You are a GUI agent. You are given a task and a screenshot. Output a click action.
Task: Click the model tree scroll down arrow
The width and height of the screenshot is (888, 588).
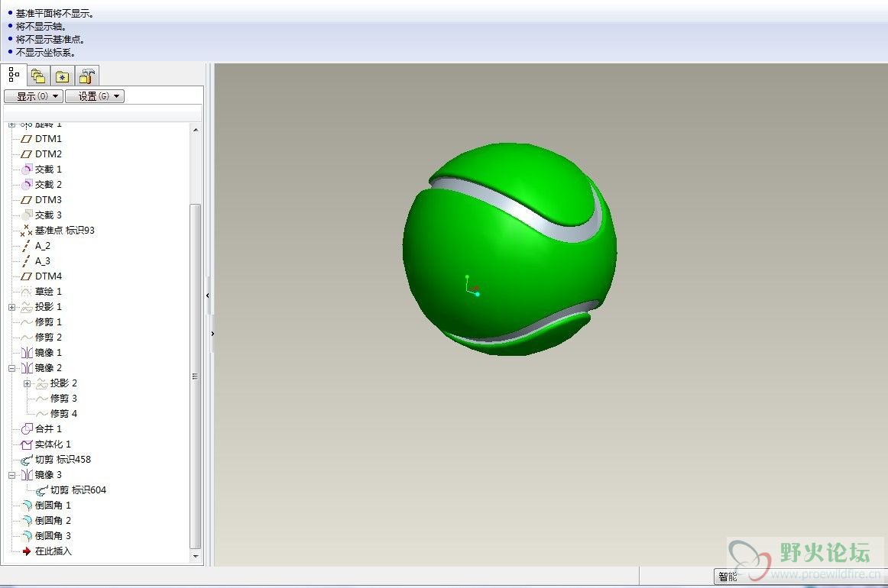[x=196, y=556]
